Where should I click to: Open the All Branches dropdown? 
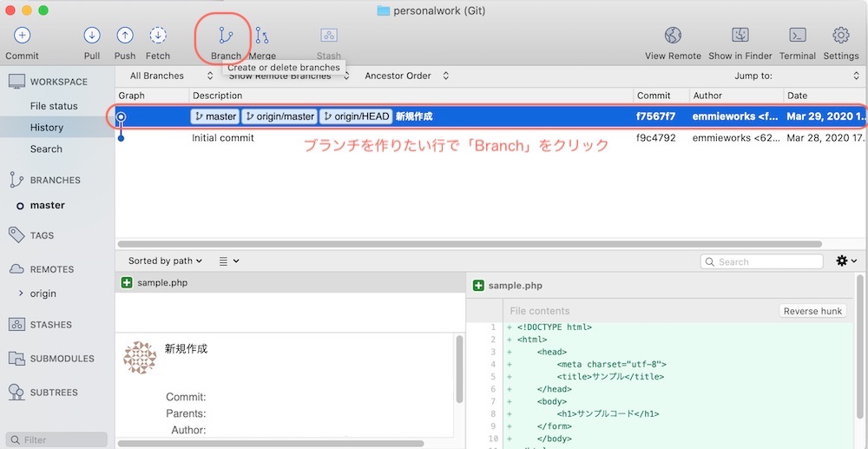coord(172,76)
